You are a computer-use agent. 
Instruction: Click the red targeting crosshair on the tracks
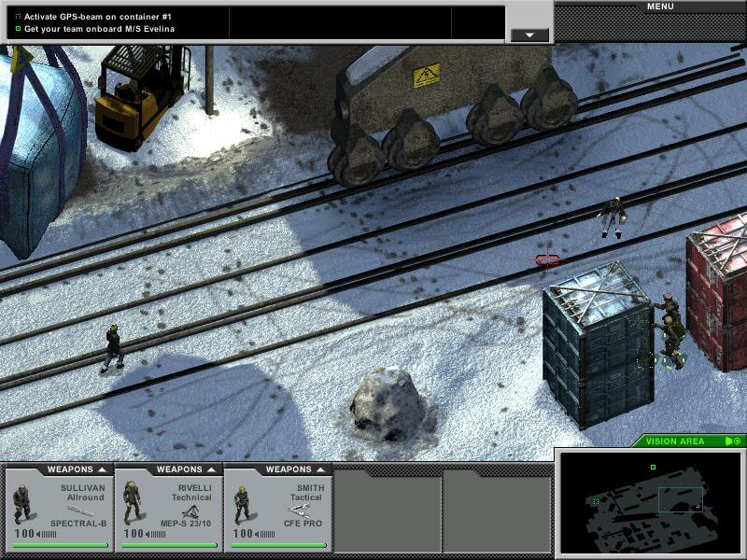[x=547, y=260]
